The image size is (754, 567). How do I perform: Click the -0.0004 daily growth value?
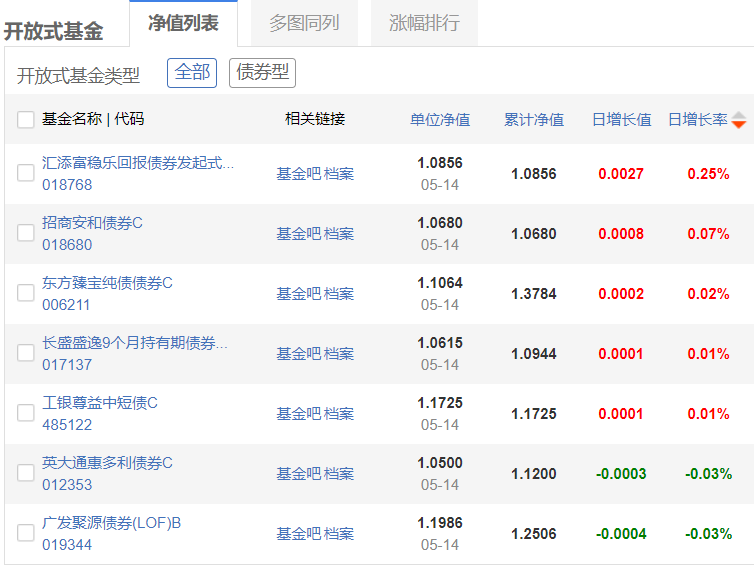(x=621, y=534)
